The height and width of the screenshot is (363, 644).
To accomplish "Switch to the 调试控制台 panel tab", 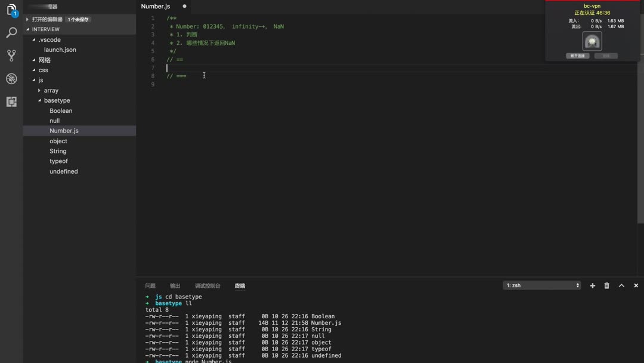I will point(208,286).
